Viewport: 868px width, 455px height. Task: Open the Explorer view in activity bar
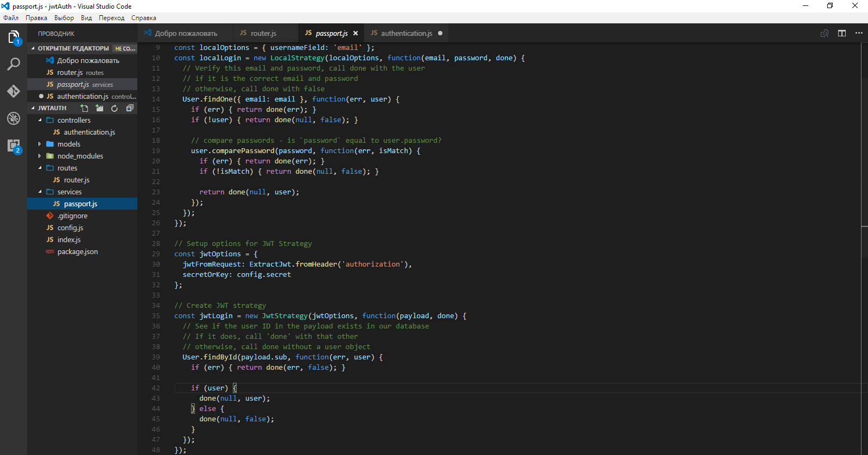click(x=14, y=37)
